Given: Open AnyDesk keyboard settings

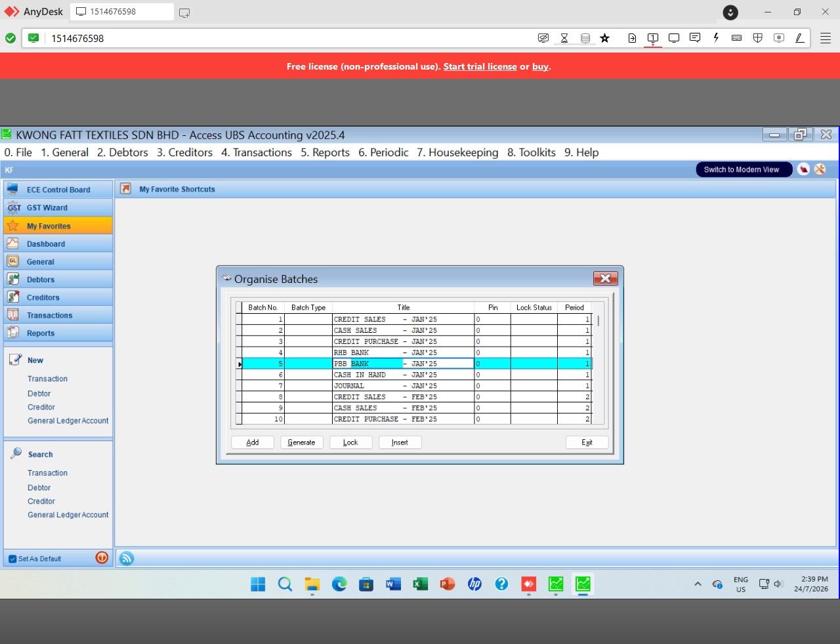Looking at the screenshot, I should point(737,38).
